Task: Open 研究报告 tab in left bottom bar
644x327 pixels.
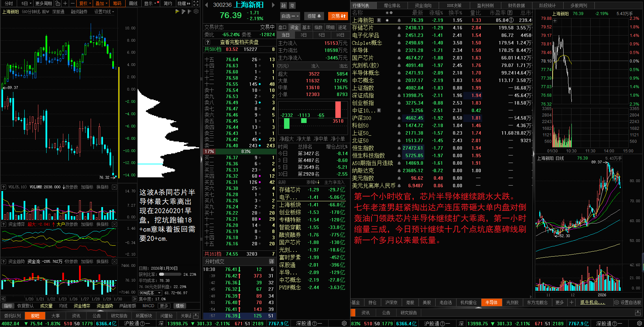Action: pyautogui.click(x=119, y=316)
